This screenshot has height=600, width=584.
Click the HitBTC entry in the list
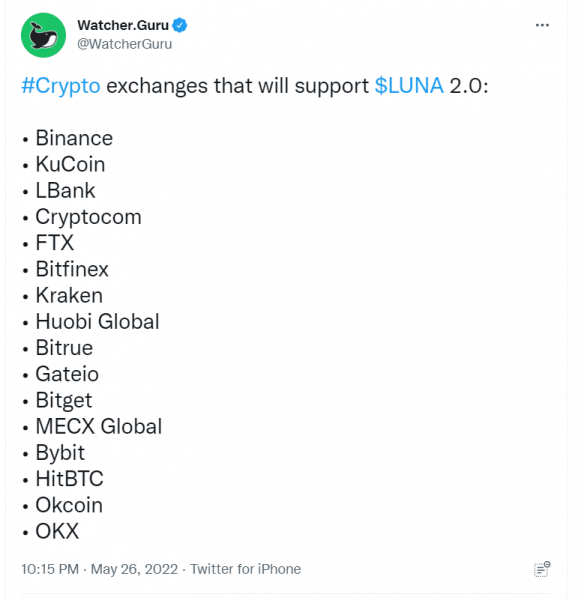pos(70,479)
